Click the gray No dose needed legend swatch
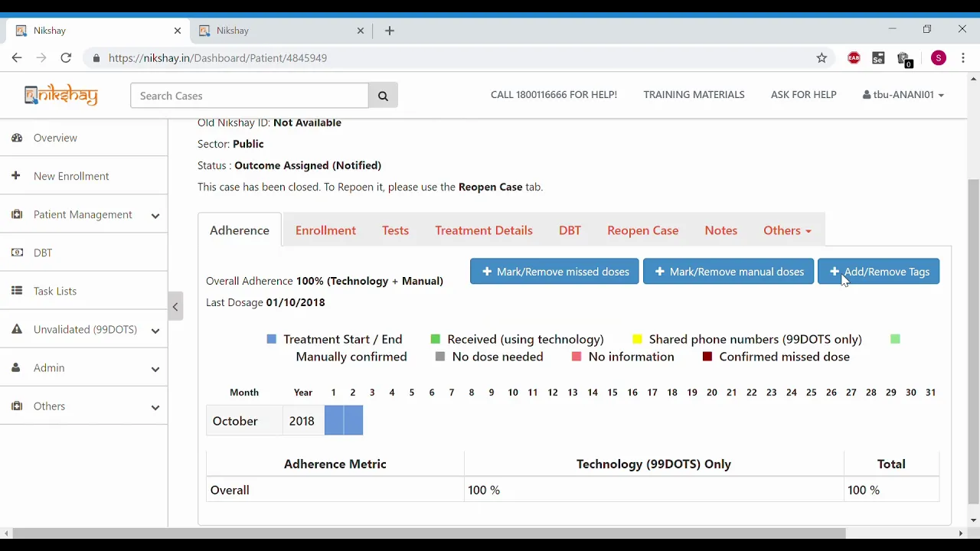The image size is (980, 551). coord(440,357)
